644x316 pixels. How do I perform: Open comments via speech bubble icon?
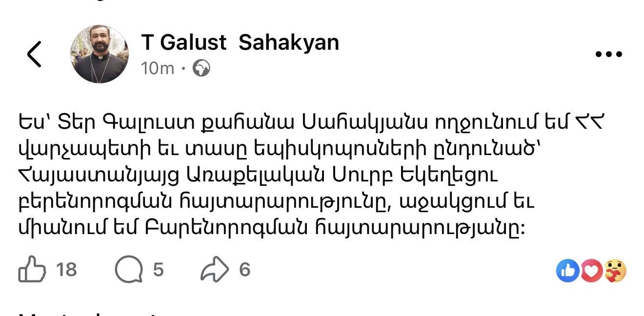[x=128, y=270]
